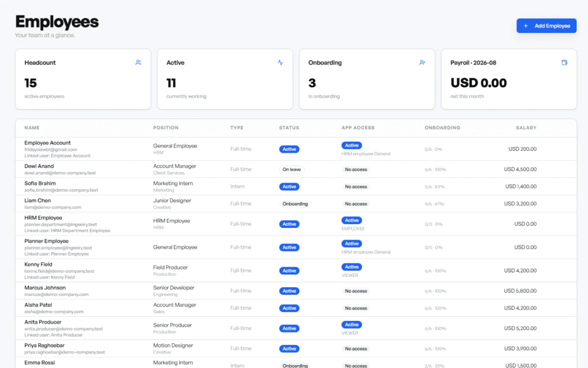Click Sofia Brahim's Active status badge
588x368 pixels.
coord(289,186)
